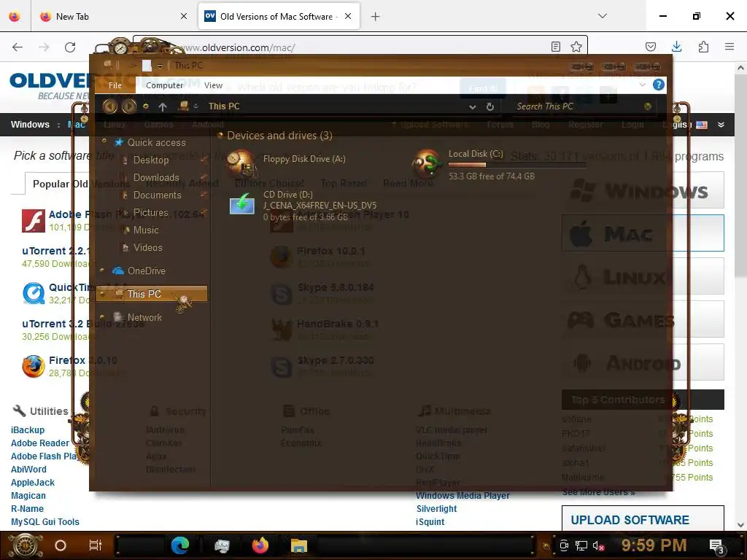
Task: Open the File tab in Explorer
Action: coord(115,85)
